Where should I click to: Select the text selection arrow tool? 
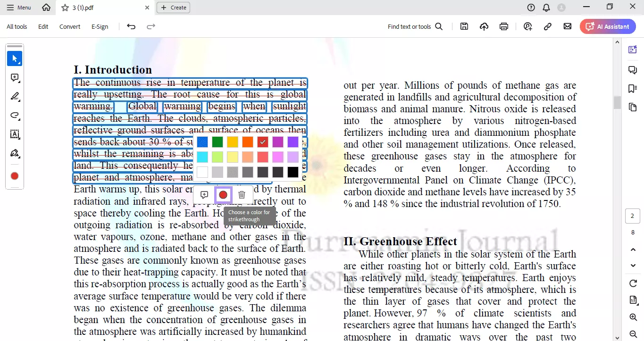pyautogui.click(x=14, y=58)
